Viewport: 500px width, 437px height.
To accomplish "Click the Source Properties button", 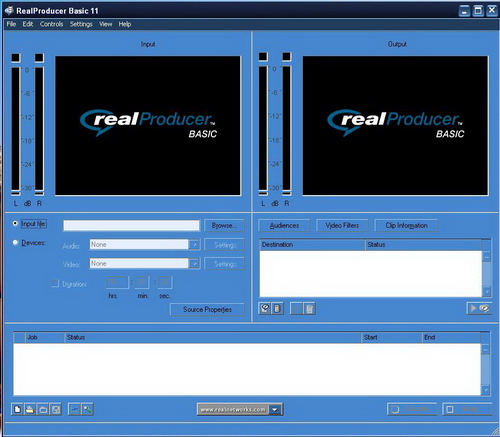I will (207, 309).
